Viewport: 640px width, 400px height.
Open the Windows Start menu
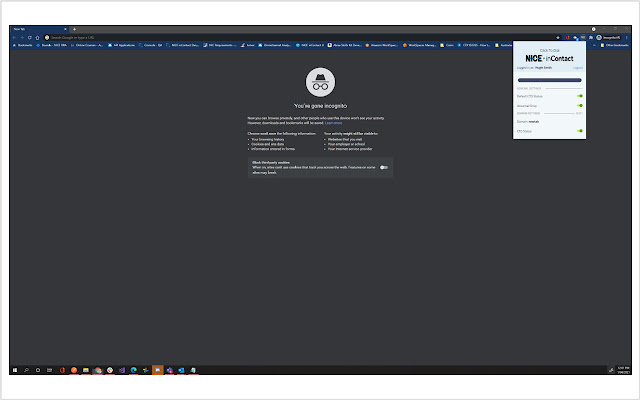15,370
